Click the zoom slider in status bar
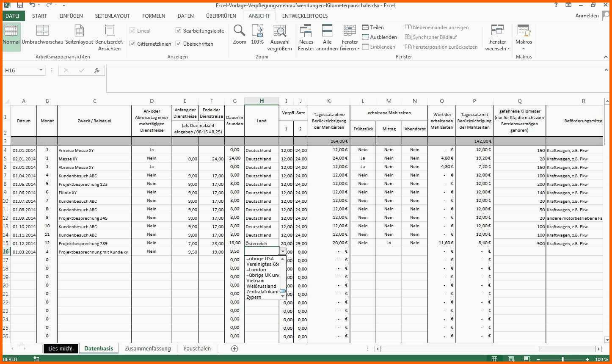Image resolution: width=612 pixels, height=364 pixels. [x=562, y=359]
